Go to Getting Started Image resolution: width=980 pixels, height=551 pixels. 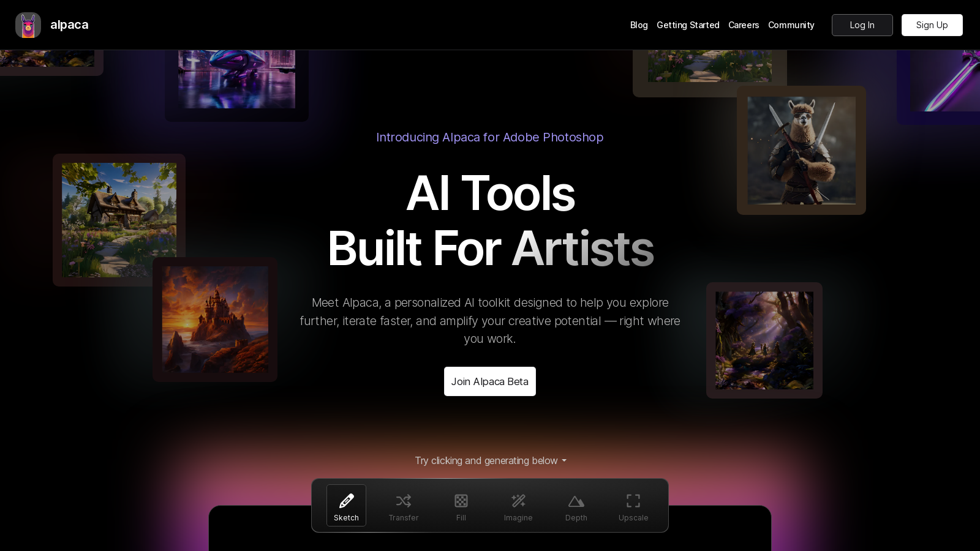(688, 25)
